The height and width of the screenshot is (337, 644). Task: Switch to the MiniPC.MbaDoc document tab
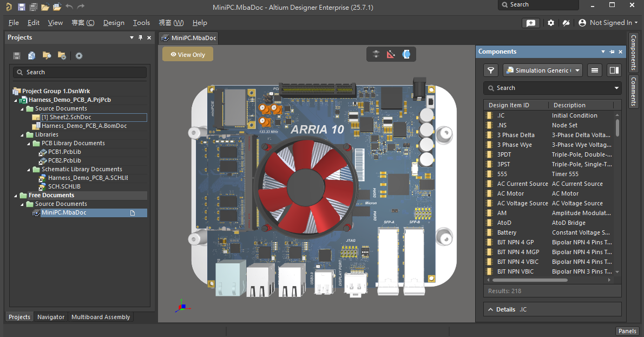[188, 38]
